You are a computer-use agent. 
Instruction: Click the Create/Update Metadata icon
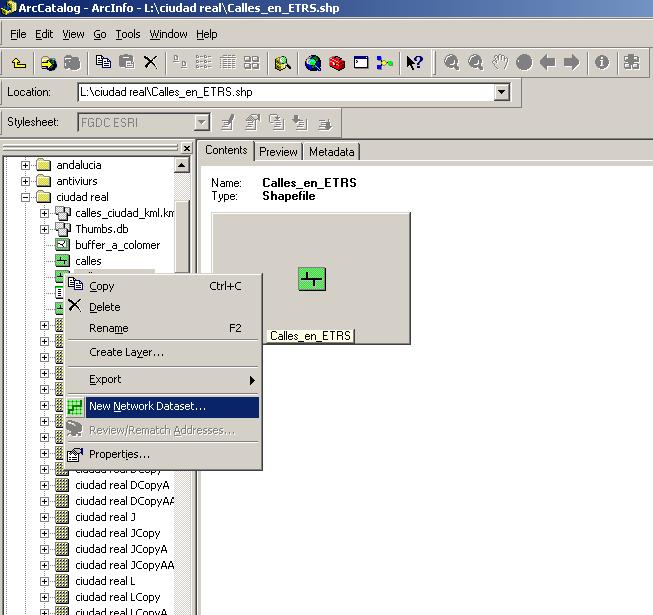pyautogui.click(x=276, y=123)
